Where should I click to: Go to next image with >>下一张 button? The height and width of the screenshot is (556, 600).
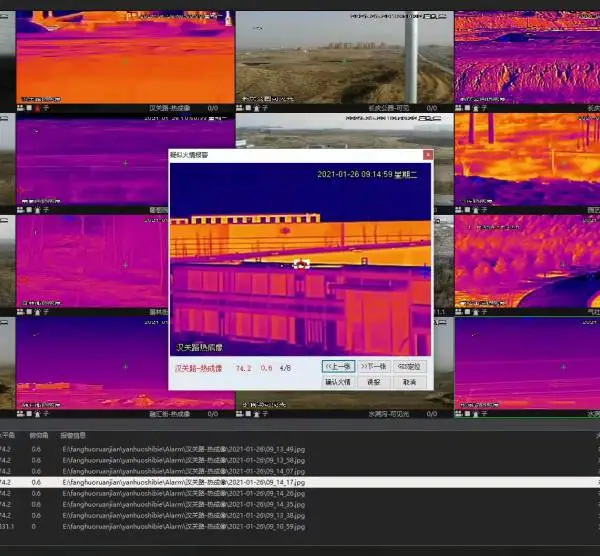(x=374, y=367)
